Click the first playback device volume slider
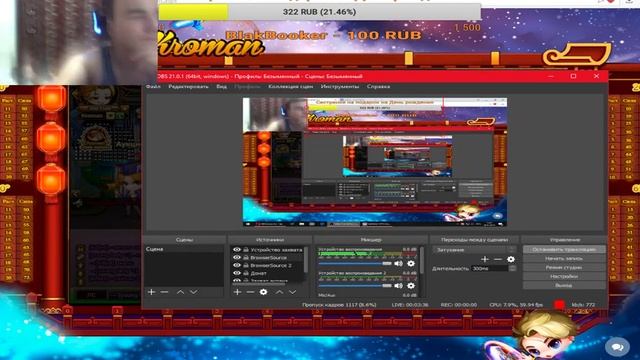640x360 pixels. tap(355, 264)
